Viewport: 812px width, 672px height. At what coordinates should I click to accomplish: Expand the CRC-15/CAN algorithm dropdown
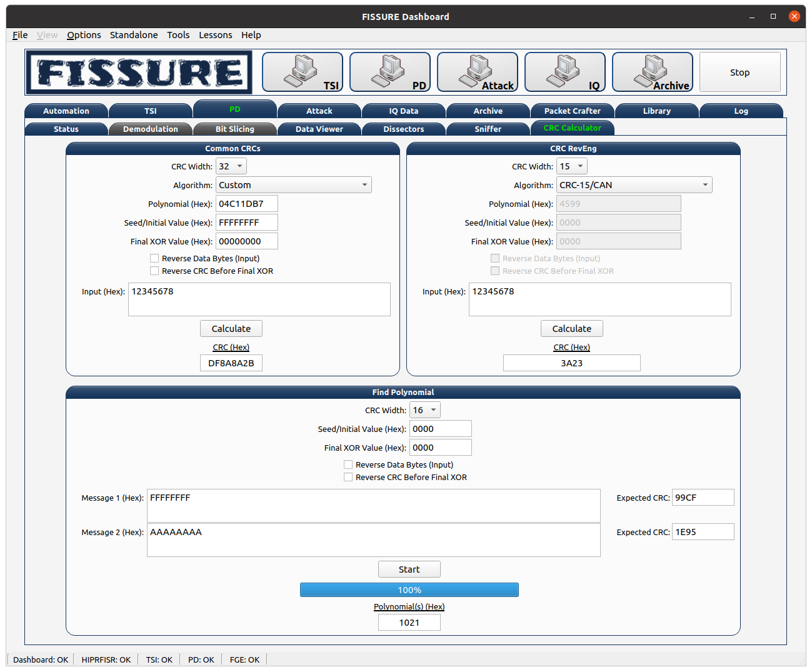(x=634, y=185)
